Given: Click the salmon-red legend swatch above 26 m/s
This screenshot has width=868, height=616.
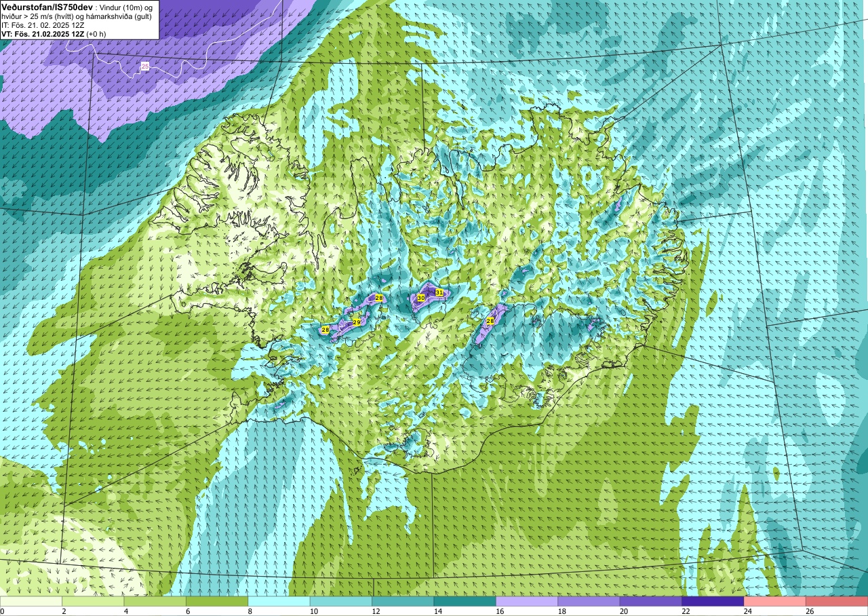Looking at the screenshot, I should [837, 601].
